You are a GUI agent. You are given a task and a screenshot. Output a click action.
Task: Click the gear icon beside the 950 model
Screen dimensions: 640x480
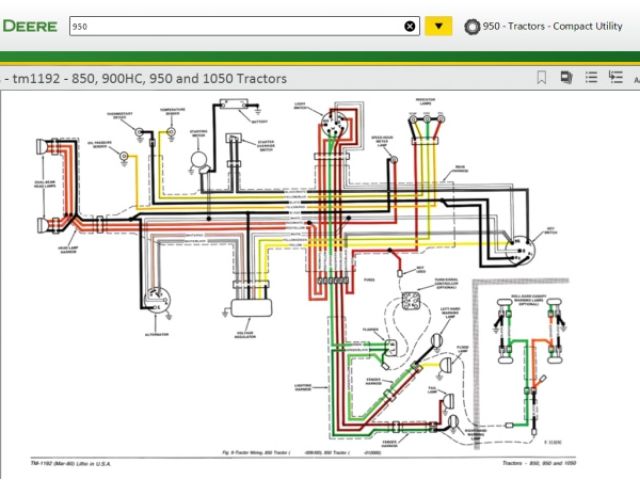[x=472, y=26]
